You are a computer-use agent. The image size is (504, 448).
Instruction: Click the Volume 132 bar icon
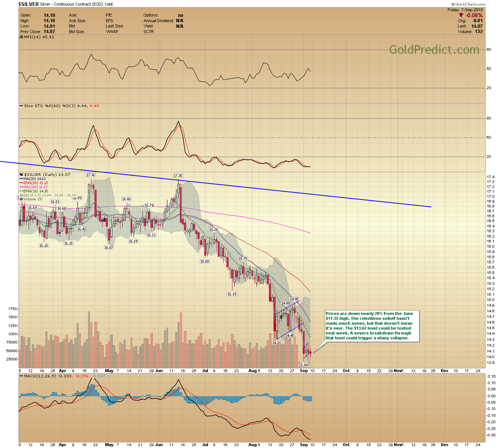[21, 199]
